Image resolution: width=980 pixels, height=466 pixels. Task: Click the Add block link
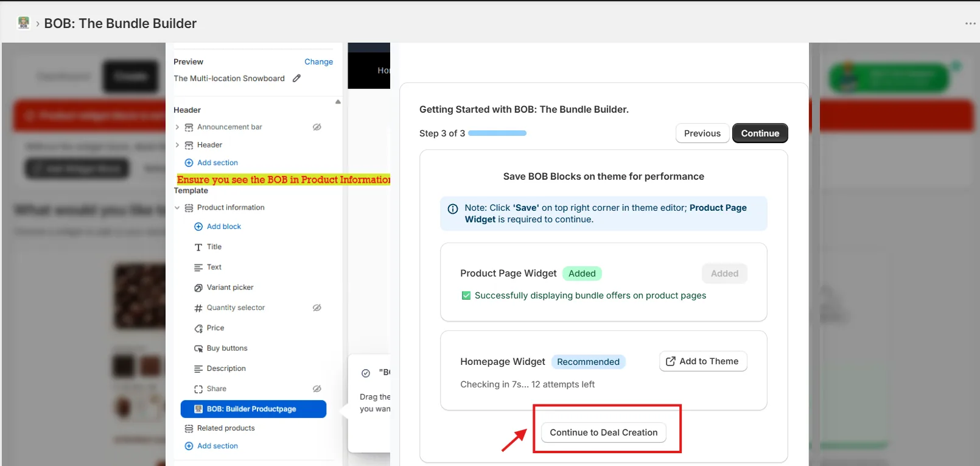[x=224, y=227]
